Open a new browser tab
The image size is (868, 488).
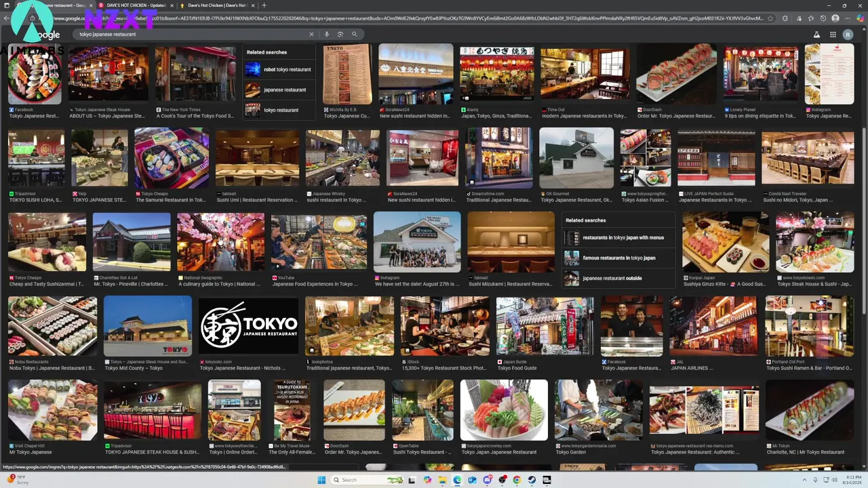264,5
